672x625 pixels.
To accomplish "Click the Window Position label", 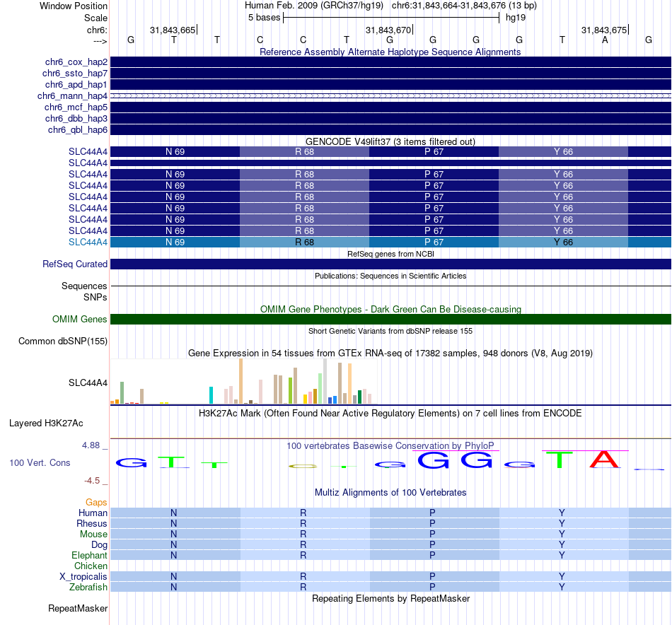I will (x=74, y=6).
